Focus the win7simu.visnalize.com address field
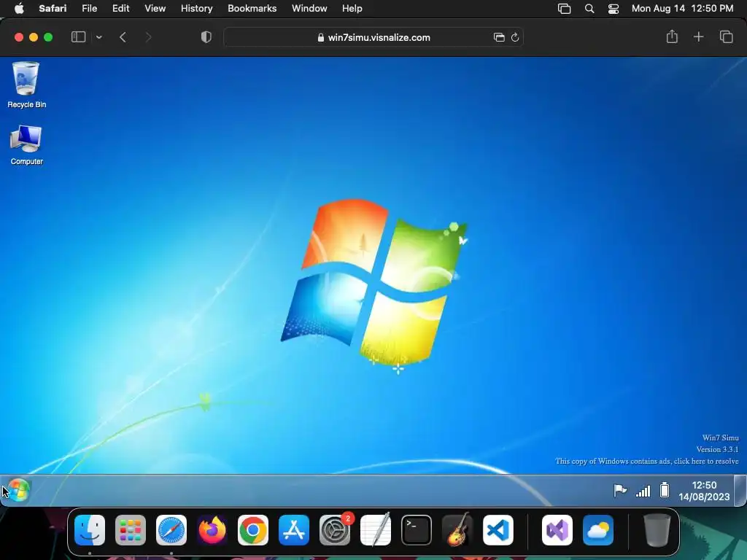 point(373,37)
